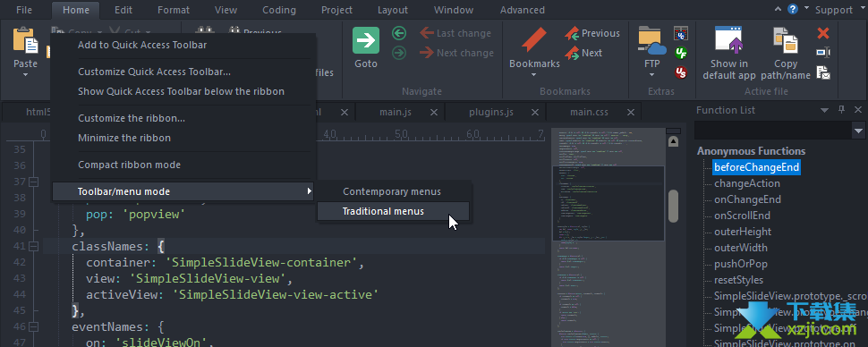Launch the green UF UltraFinder icon
This screenshot has height=347, width=868.
point(680,53)
